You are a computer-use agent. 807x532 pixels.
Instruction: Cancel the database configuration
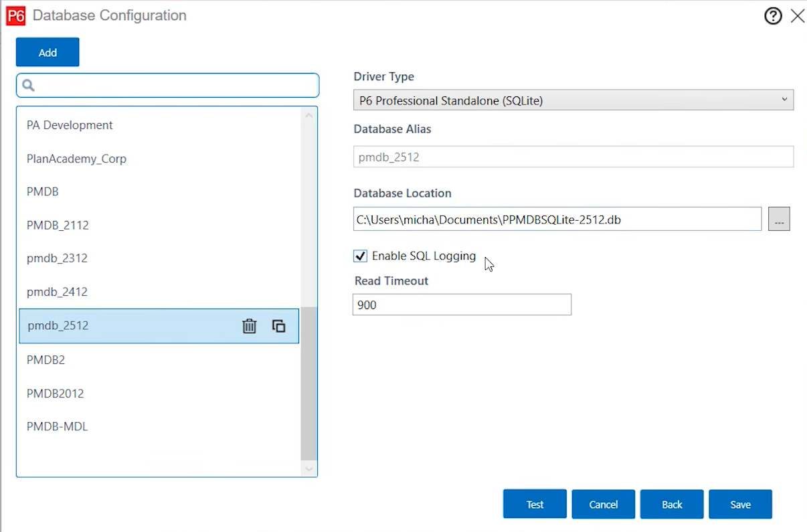[x=603, y=504]
